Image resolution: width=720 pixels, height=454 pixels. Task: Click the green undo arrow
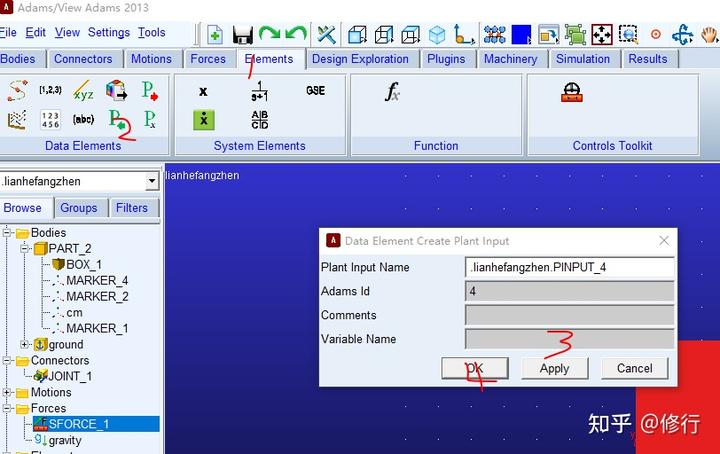(x=296, y=34)
